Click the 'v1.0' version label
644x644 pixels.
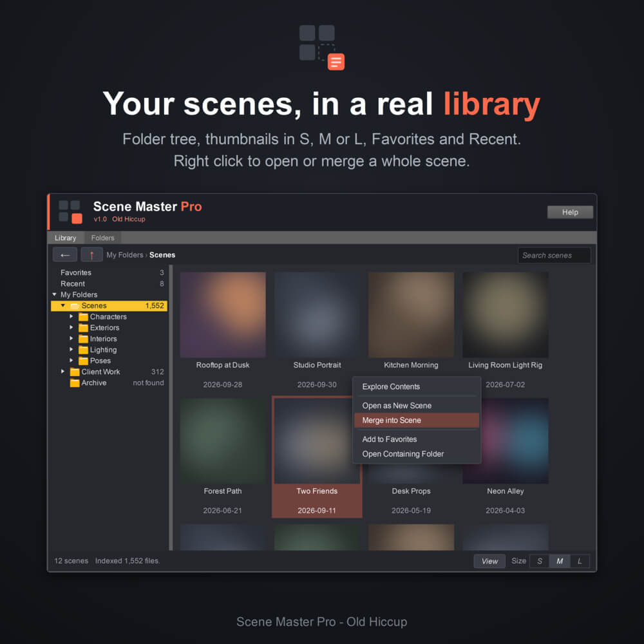100,220
